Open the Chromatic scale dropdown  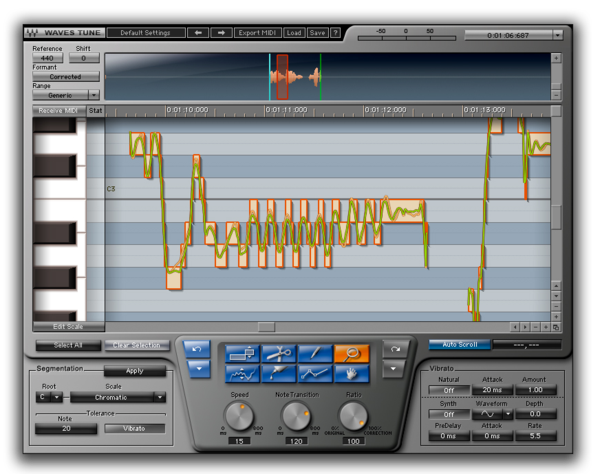point(160,397)
